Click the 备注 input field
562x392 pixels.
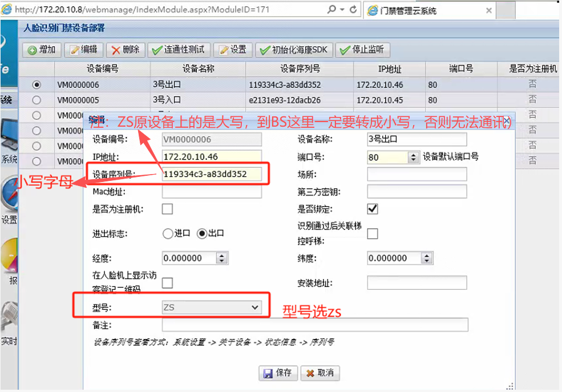(x=315, y=325)
